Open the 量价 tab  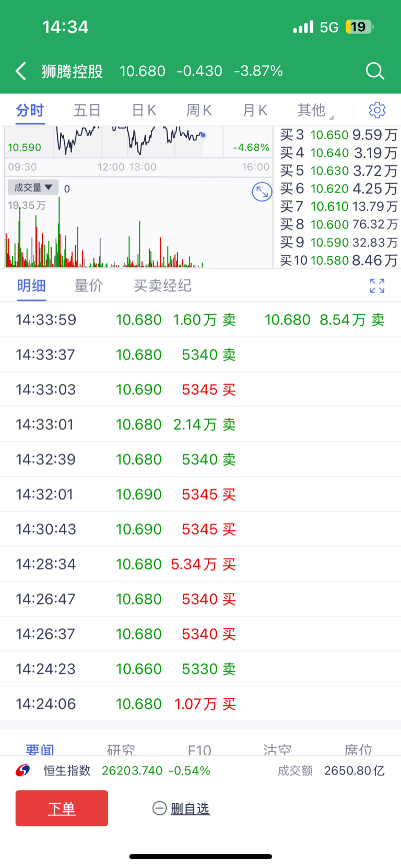click(88, 286)
